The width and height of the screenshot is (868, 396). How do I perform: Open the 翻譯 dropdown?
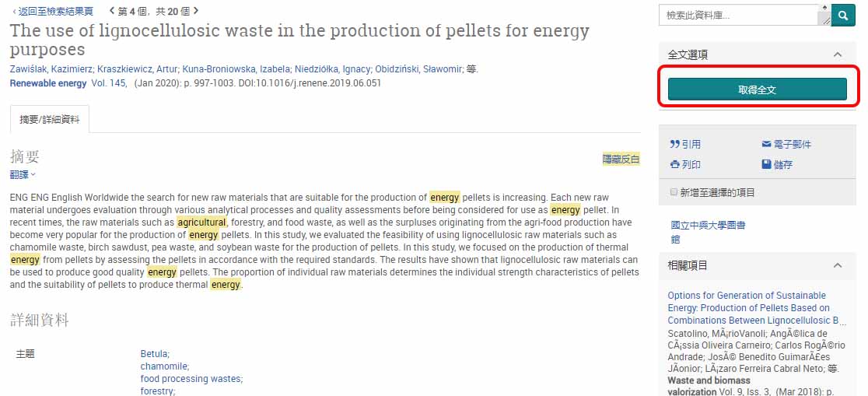pyautogui.click(x=23, y=175)
